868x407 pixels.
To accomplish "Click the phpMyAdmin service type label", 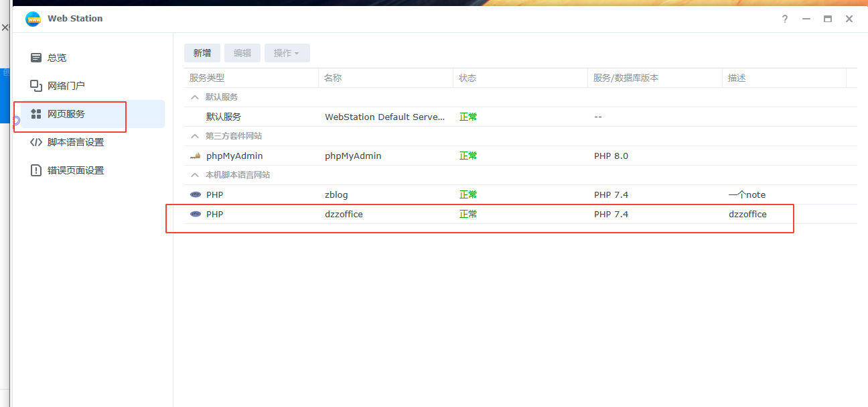I will 234,156.
